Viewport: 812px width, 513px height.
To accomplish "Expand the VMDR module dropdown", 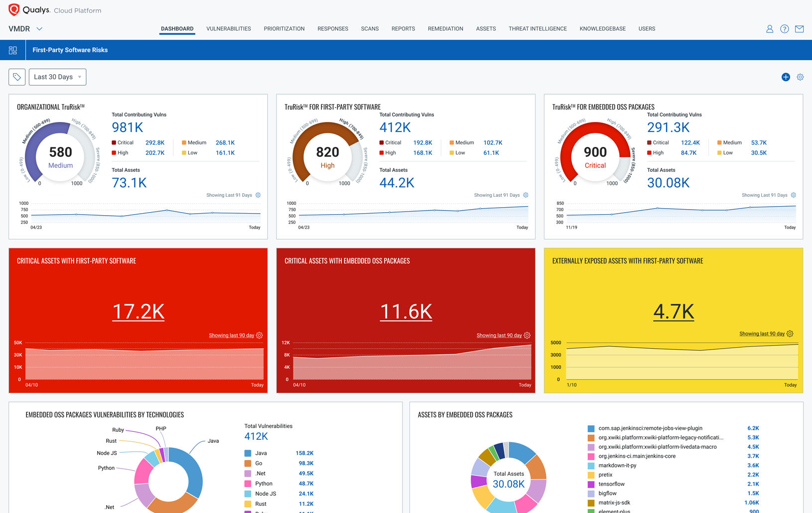I will [39, 29].
